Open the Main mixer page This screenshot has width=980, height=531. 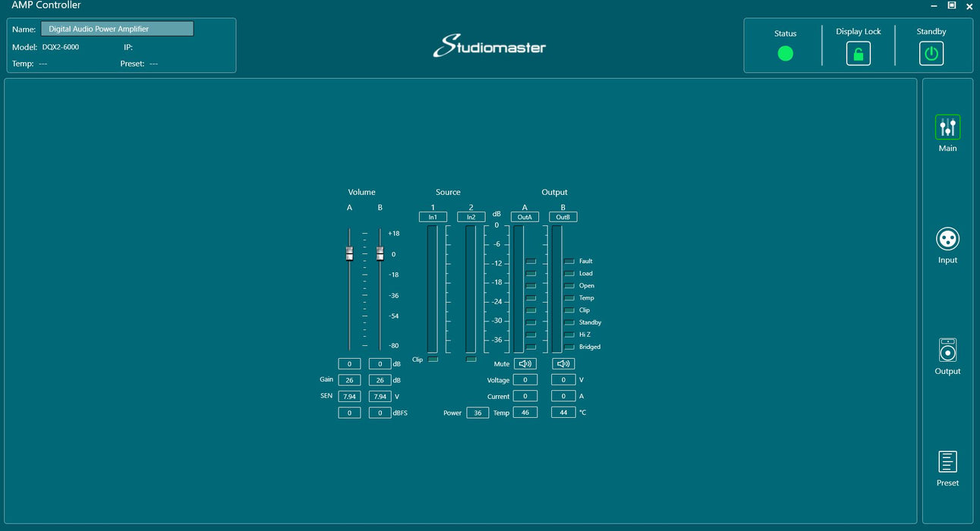pyautogui.click(x=947, y=128)
